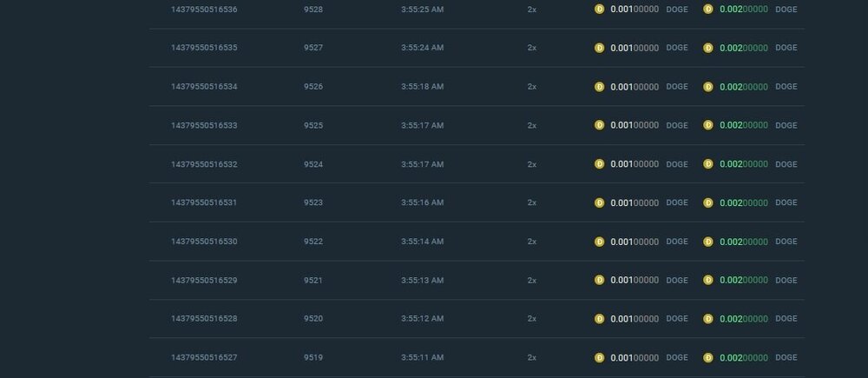Image resolution: width=868 pixels, height=378 pixels.
Task: Click the DOGE coin icon beside bet 9528's 0.00100000 amount
Action: pyautogui.click(x=599, y=10)
